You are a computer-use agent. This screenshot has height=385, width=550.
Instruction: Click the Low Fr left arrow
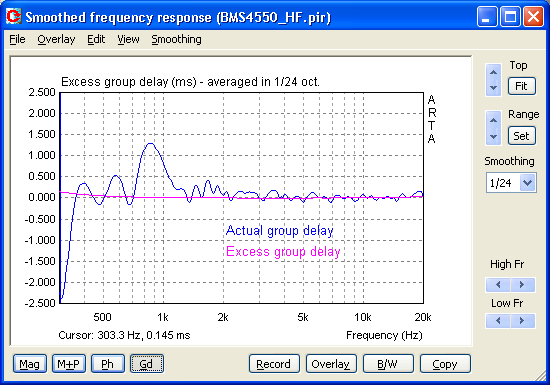[498, 320]
